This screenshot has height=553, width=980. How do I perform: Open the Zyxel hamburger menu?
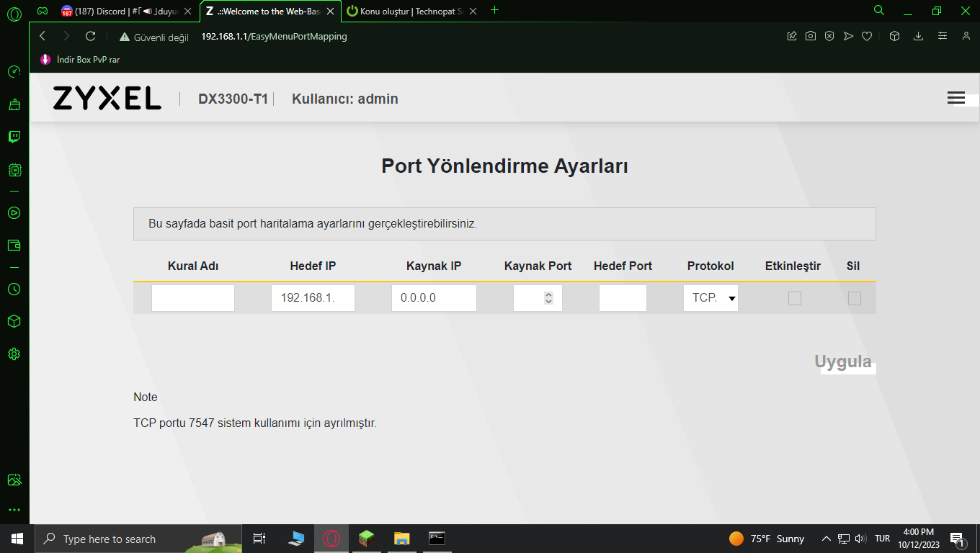[x=956, y=98]
